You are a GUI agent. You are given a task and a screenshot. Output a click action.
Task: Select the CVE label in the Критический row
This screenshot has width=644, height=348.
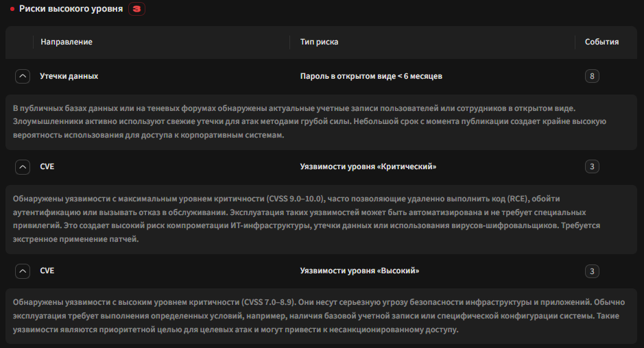tap(47, 166)
